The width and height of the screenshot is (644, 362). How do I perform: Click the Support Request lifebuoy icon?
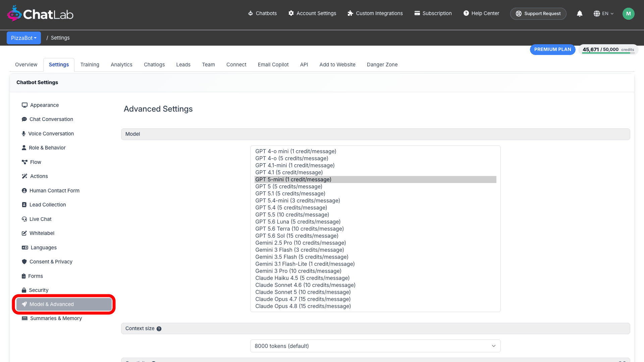pos(519,14)
